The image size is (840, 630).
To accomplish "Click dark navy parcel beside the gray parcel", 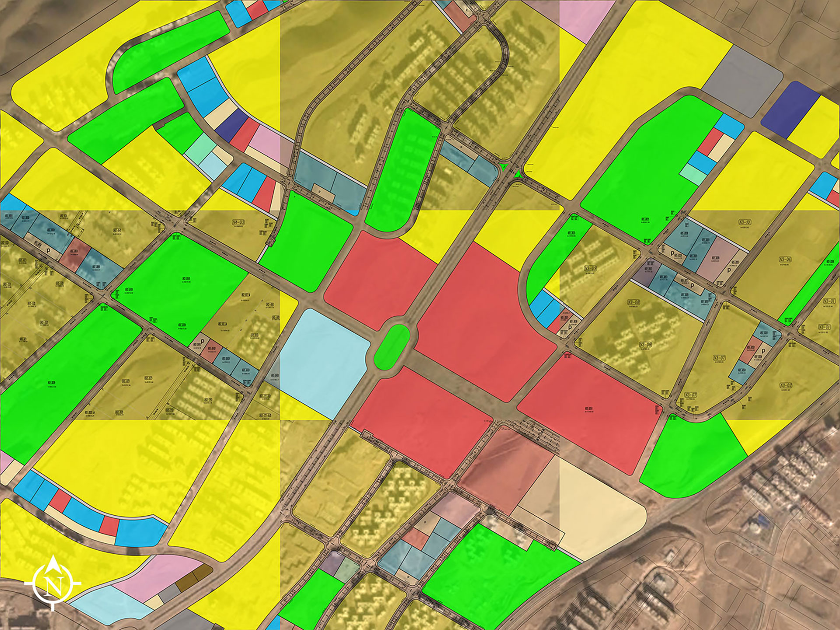I will coord(789,109).
